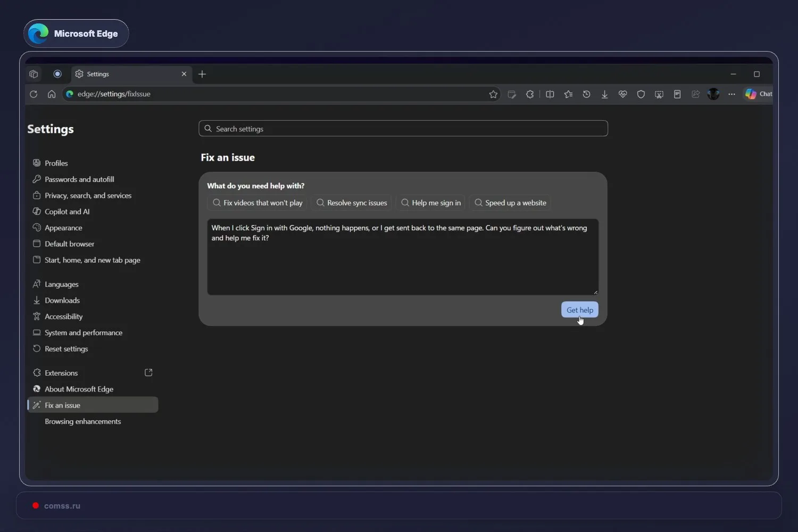Choose Fix videos that won't play suggestion
798x532 pixels.
(x=257, y=203)
